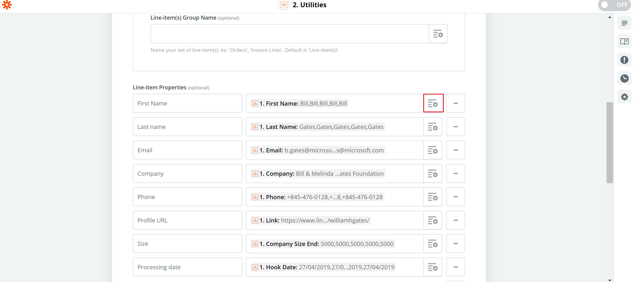The height and width of the screenshot is (282, 644).
Task: Remove the Company property row
Action: click(455, 174)
